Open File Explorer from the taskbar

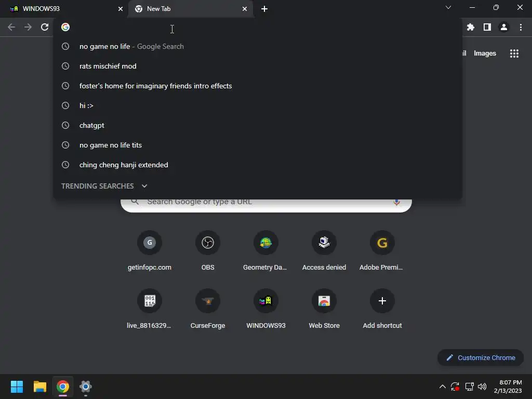[39, 387]
